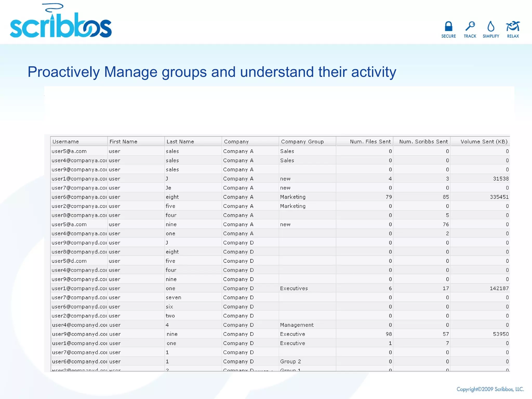
Task: Sort by the Username column header
Action: click(79, 142)
